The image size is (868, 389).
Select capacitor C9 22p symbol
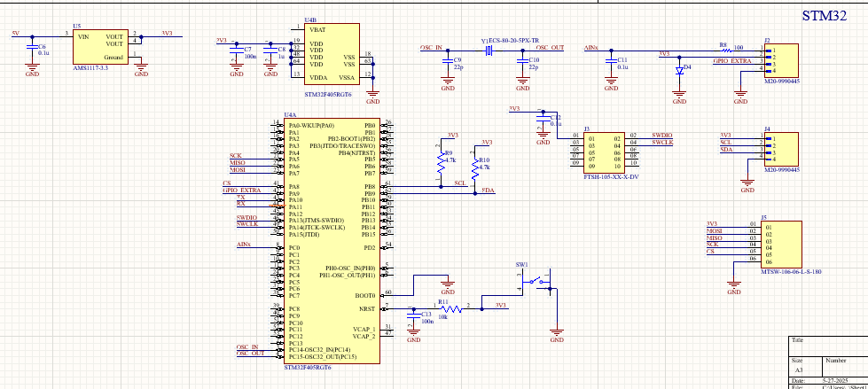point(447,63)
